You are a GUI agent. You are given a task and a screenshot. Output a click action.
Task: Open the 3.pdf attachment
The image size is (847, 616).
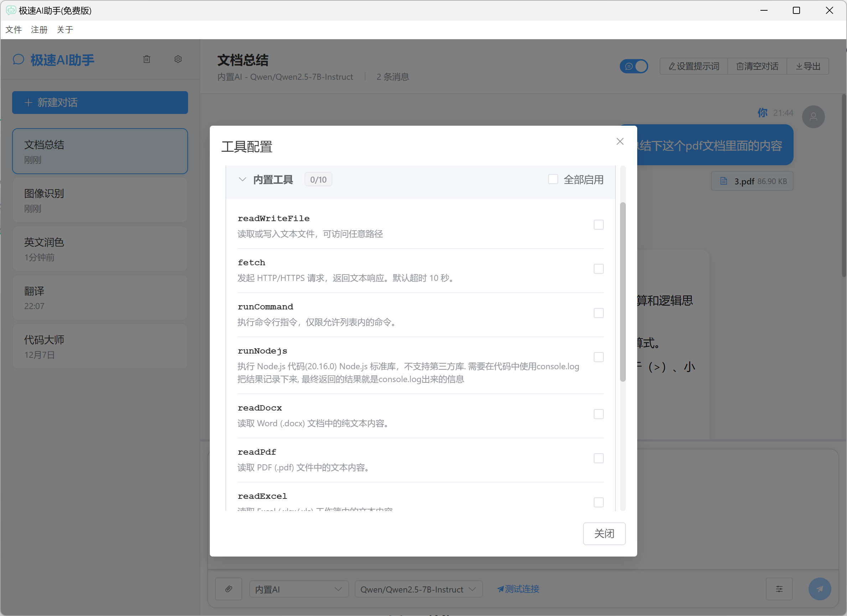pyautogui.click(x=752, y=181)
